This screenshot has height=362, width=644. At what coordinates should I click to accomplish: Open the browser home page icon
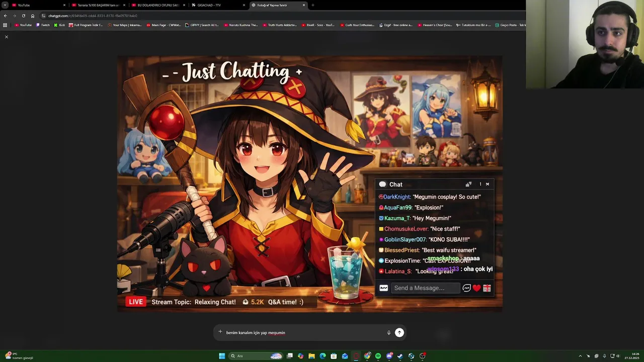click(33, 16)
